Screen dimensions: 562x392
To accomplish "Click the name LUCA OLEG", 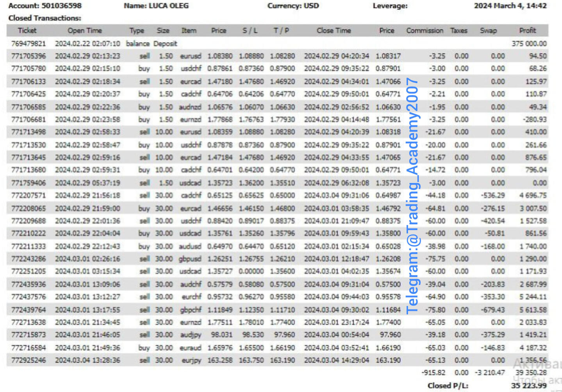I will pyautogui.click(x=168, y=6).
